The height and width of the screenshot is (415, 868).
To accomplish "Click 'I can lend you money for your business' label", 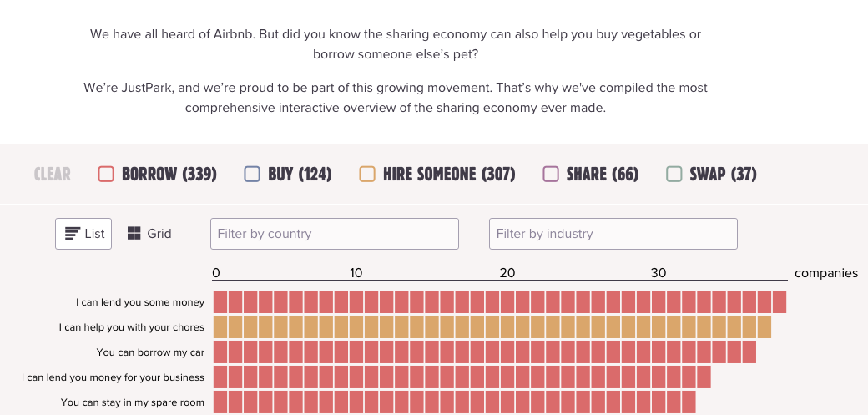I will 113,377.
